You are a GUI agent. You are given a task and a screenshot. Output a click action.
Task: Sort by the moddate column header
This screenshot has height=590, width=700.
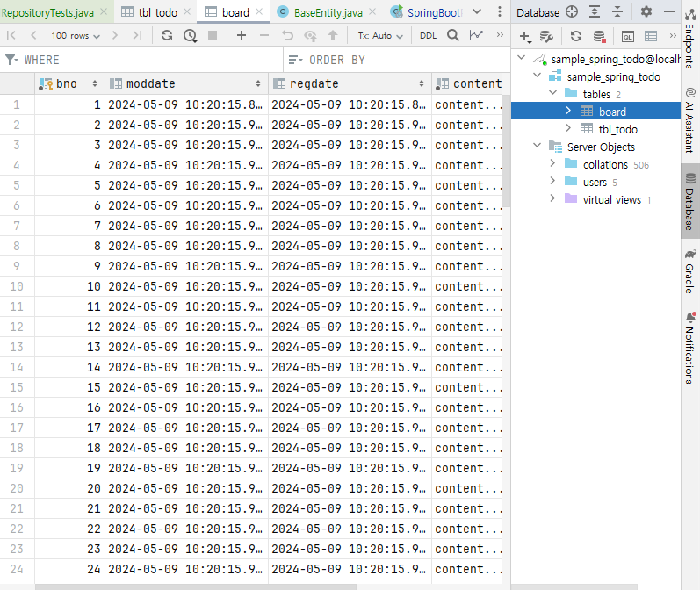pyautogui.click(x=186, y=83)
